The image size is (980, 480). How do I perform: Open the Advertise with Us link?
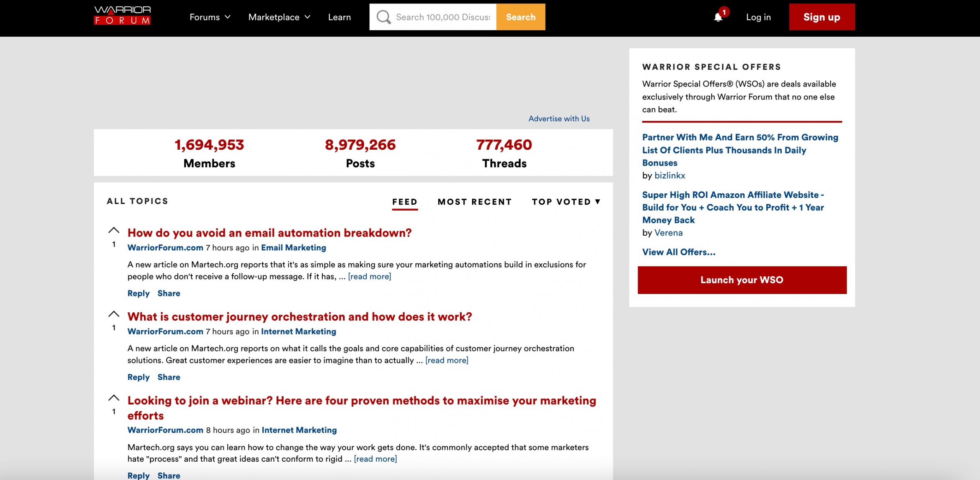click(x=559, y=119)
